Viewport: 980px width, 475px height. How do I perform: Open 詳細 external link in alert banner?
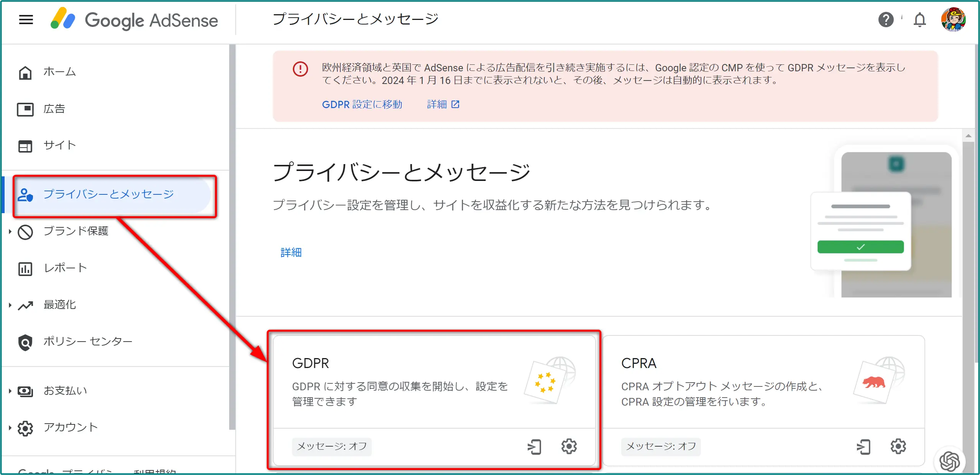(x=443, y=104)
